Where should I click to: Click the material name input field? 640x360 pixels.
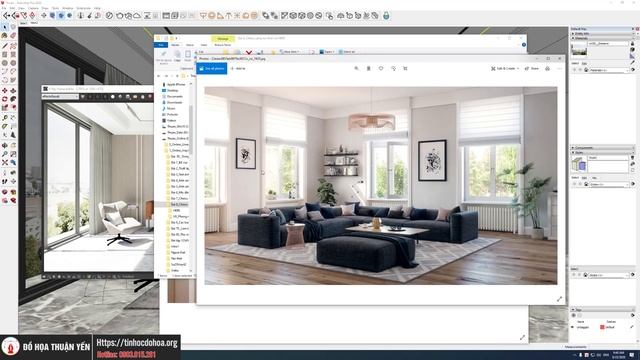[x=608, y=43]
